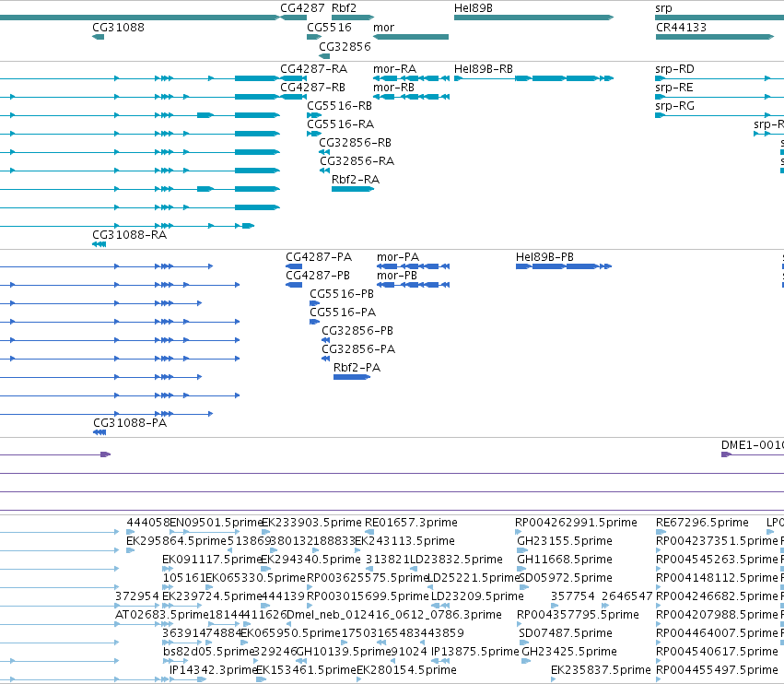Select the RP004540617.5prime EST label
This screenshot has height=684, width=784.
(x=717, y=652)
